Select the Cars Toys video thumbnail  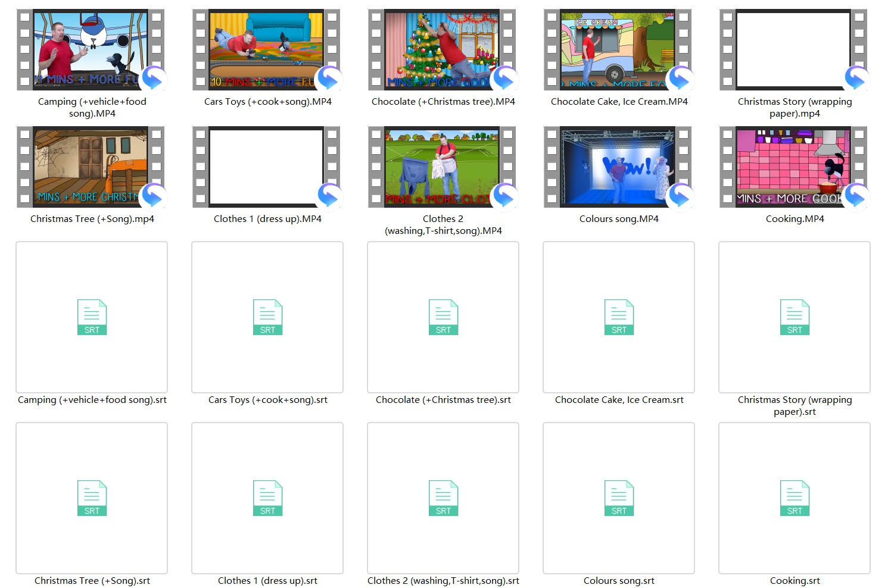266,50
